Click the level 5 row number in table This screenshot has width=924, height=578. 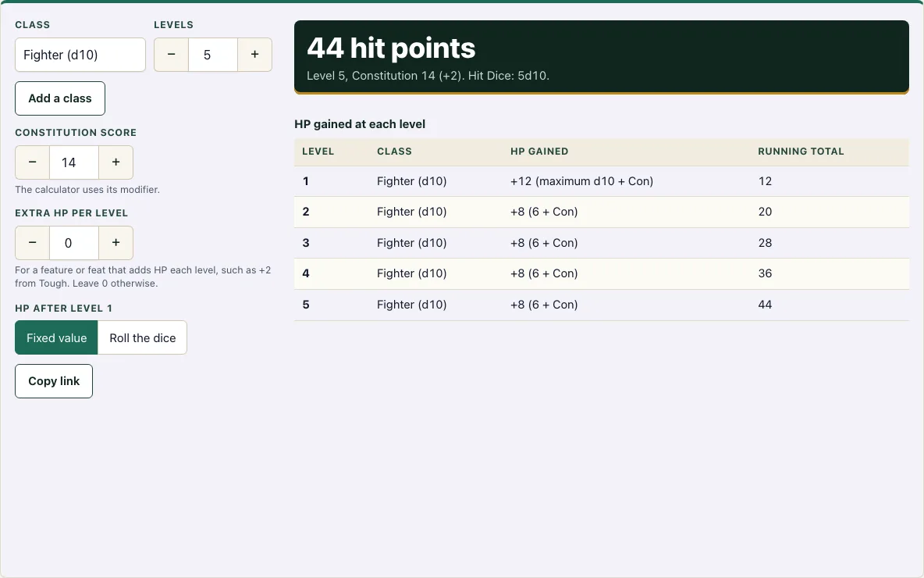pos(306,305)
